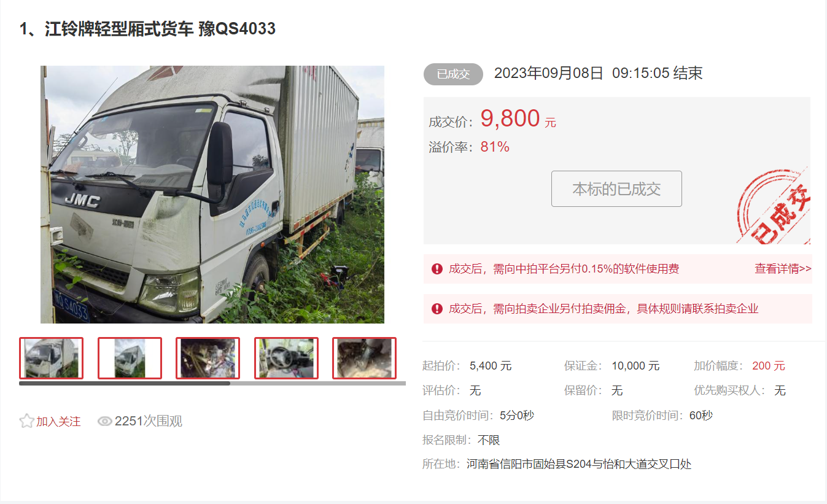Select the second narrow truck thumbnail
The height and width of the screenshot is (504, 827).
point(130,358)
